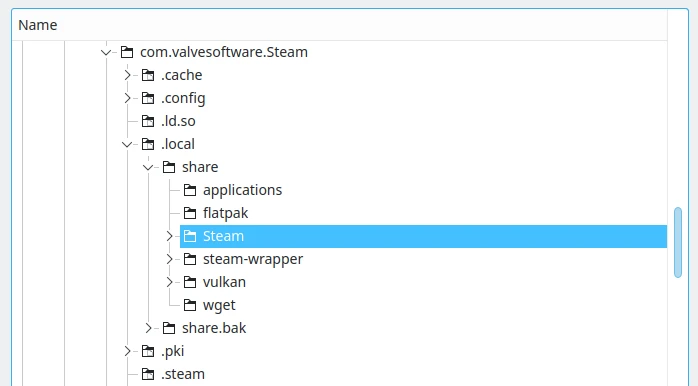698x386 pixels.
Task: Select the .cache entry text
Action: point(182,75)
